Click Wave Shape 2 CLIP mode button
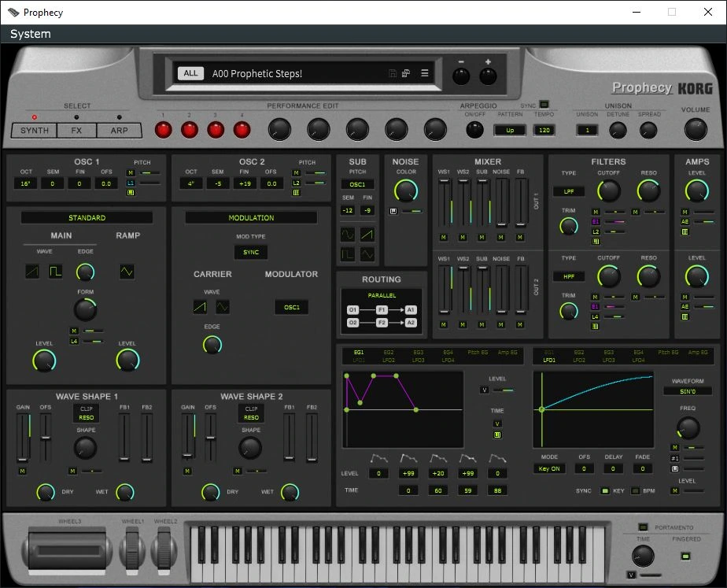Image resolution: width=727 pixels, height=588 pixels. [x=251, y=409]
